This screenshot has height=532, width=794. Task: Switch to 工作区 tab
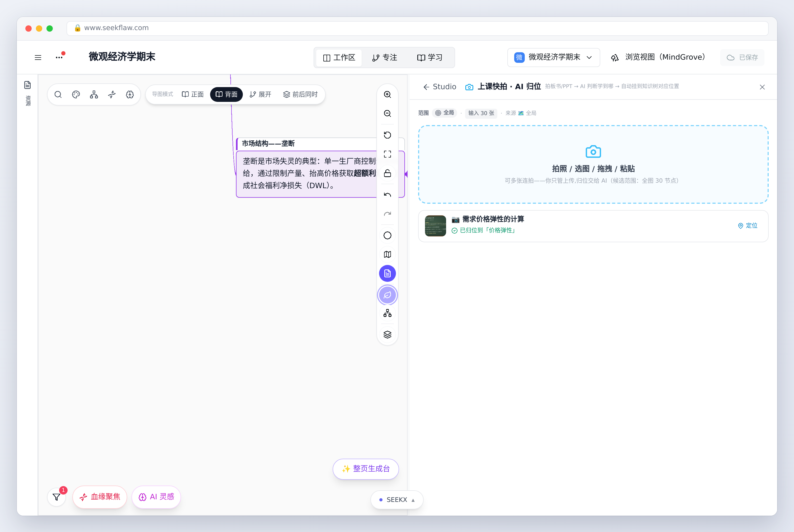click(339, 58)
